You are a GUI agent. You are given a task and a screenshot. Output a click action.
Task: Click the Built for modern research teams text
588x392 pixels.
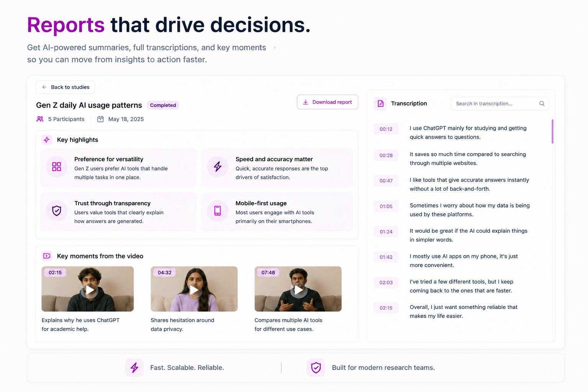point(383,367)
